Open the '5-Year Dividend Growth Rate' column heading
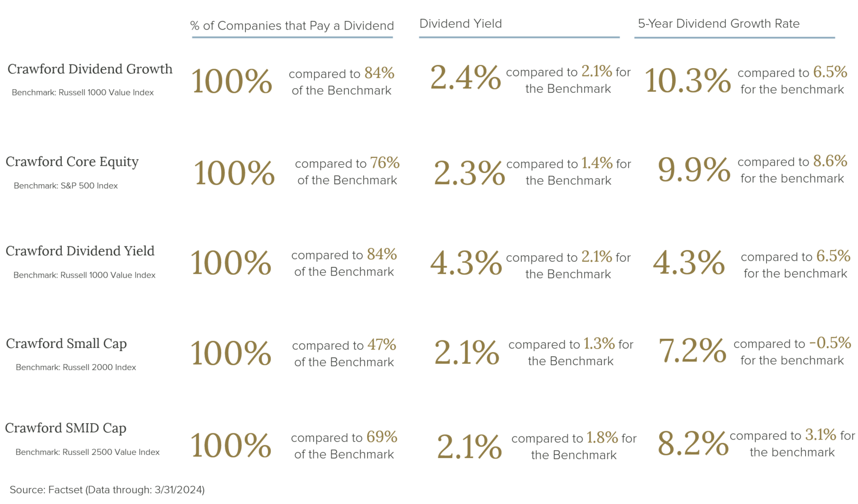The width and height of the screenshot is (858, 504). [x=718, y=24]
